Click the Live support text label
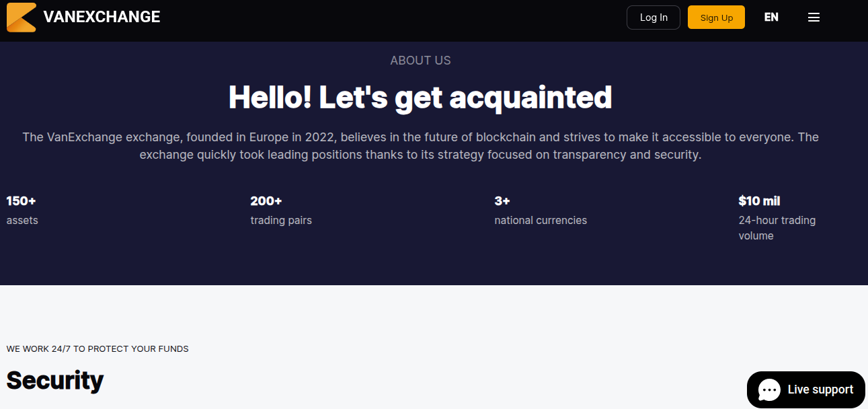This screenshot has width=868, height=409. tap(820, 389)
